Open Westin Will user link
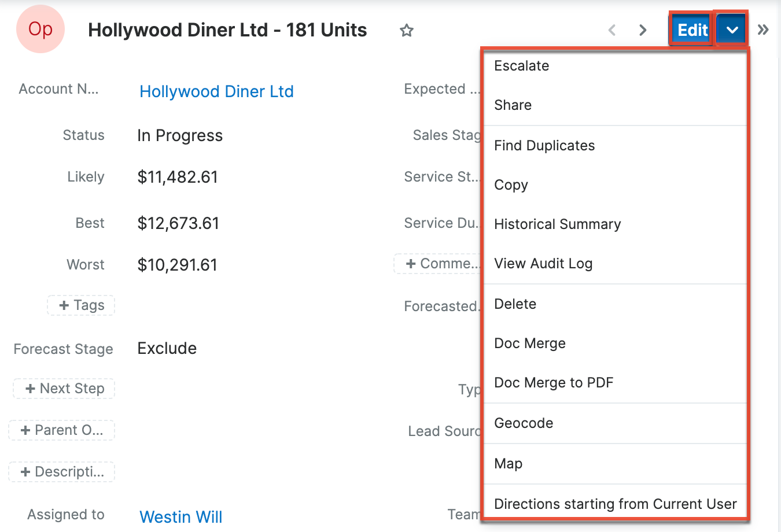781x532 pixels. [x=180, y=516]
